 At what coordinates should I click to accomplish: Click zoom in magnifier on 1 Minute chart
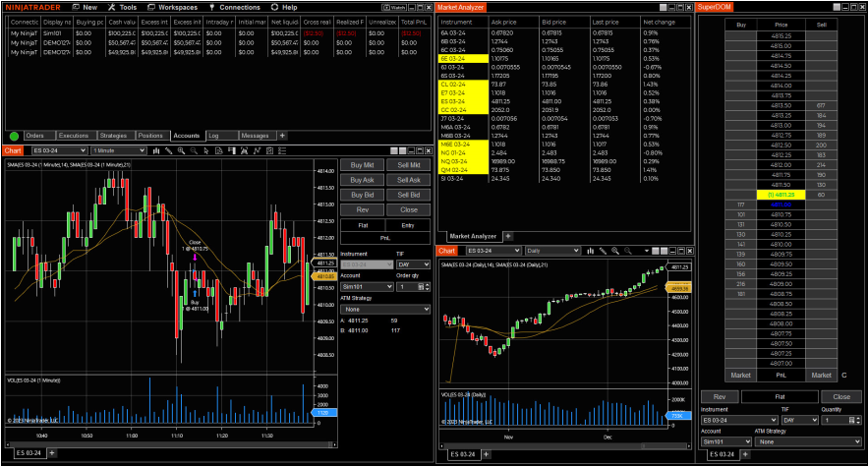tap(181, 150)
